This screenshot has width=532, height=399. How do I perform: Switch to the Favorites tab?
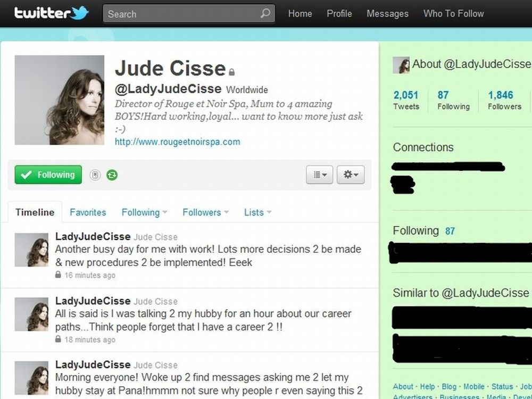[x=88, y=212]
